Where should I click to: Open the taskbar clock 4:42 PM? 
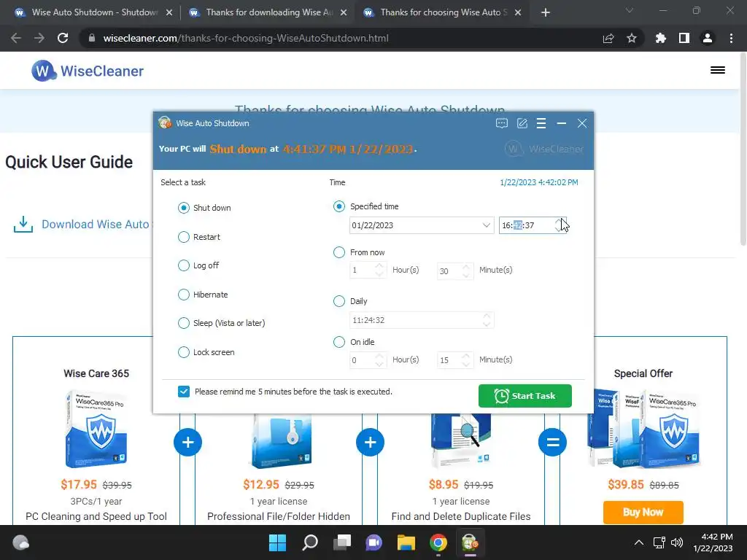pos(713,542)
